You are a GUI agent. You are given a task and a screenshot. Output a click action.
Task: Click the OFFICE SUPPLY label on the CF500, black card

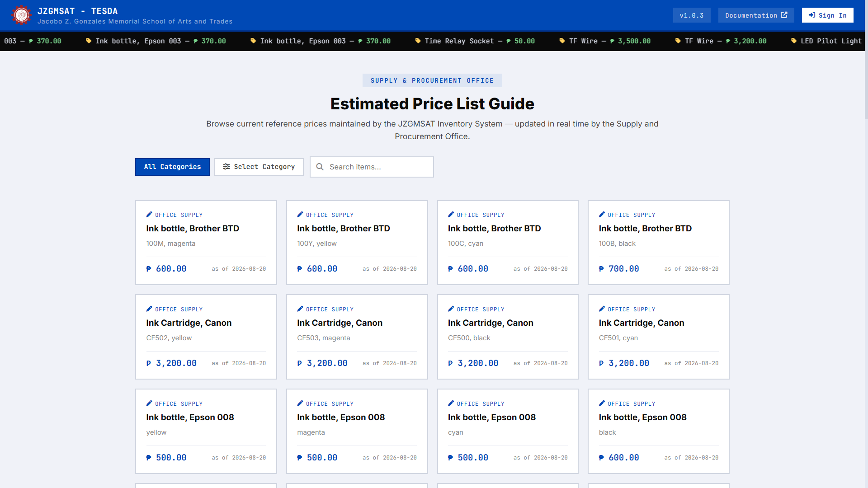coord(481,310)
